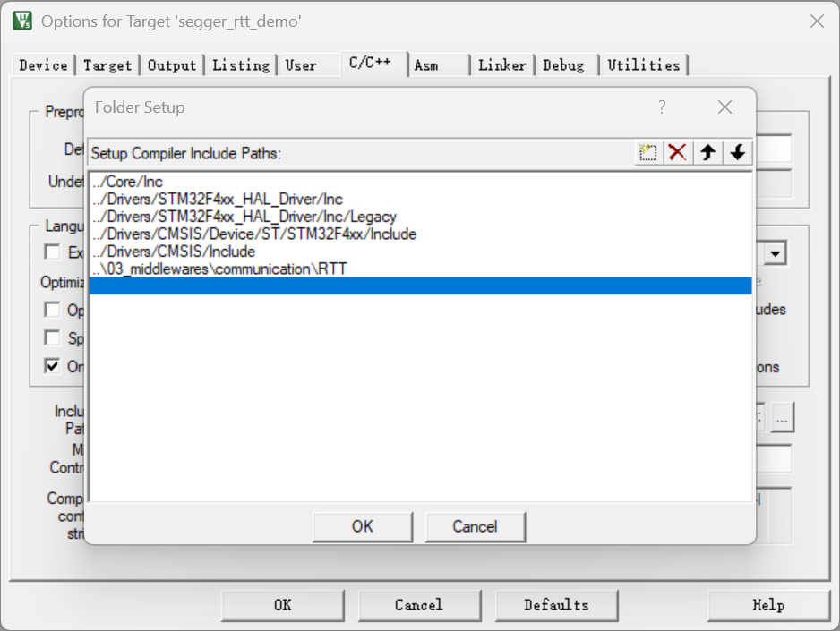Image resolution: width=840 pixels, height=631 pixels.
Task: Open the Linker tab
Action: [x=502, y=65]
